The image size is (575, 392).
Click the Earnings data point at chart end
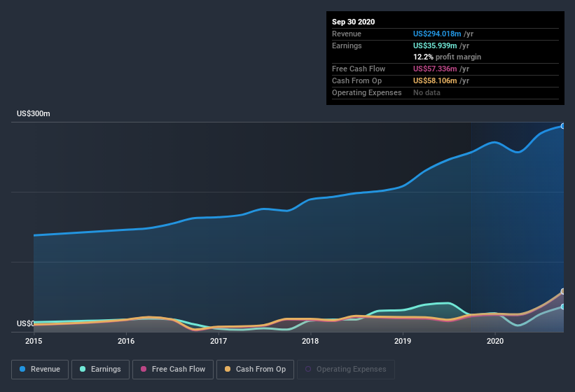coord(563,307)
